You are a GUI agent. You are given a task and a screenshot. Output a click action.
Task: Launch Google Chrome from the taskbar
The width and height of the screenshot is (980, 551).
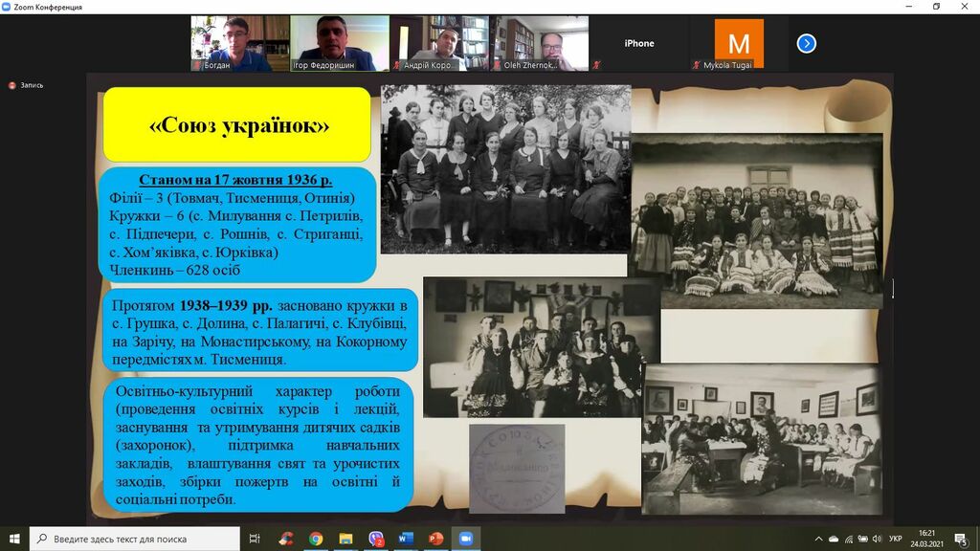[316, 539]
